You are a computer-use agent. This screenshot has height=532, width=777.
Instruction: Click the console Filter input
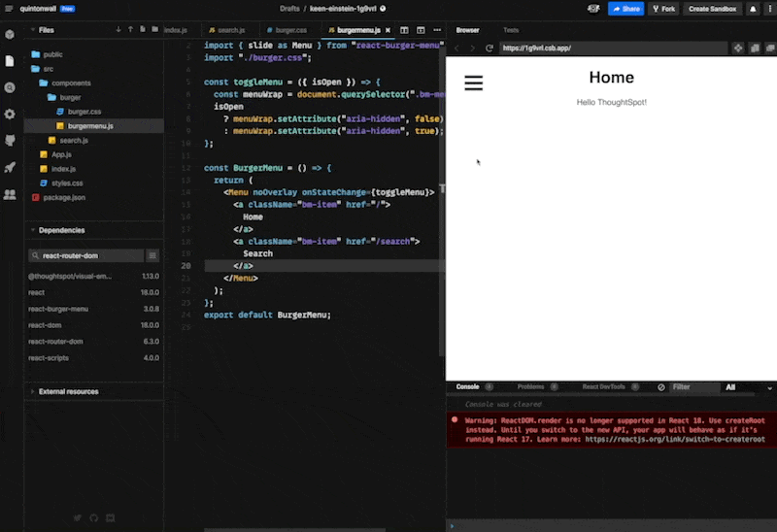tap(694, 387)
